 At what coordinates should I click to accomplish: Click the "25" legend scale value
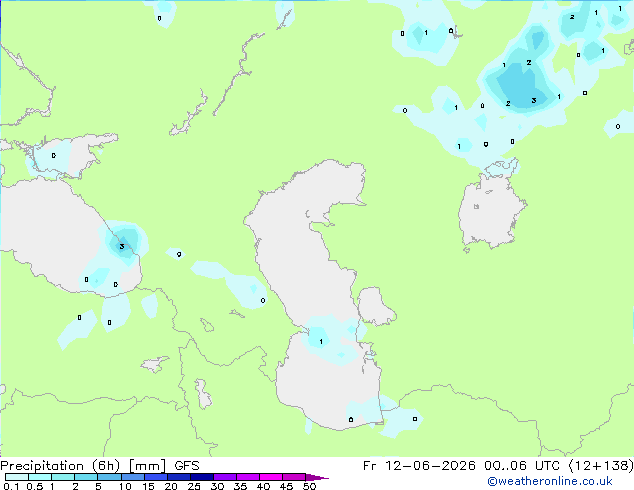click(x=194, y=486)
